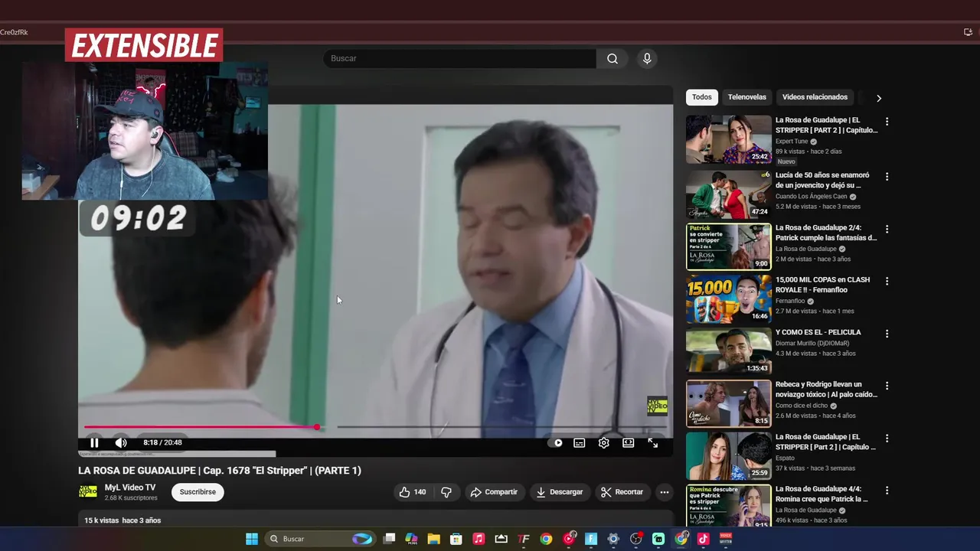The image size is (980, 551).
Task: Open player settings gear
Action: tap(604, 442)
